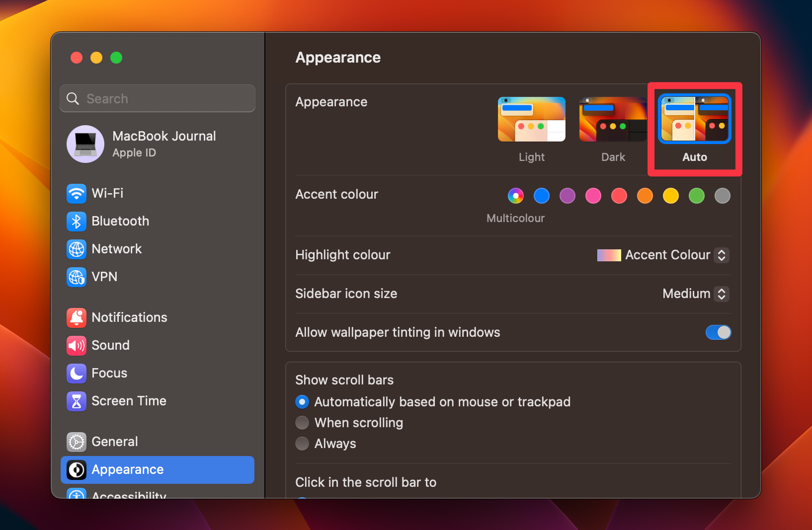Choose the green accent colour

click(x=696, y=196)
